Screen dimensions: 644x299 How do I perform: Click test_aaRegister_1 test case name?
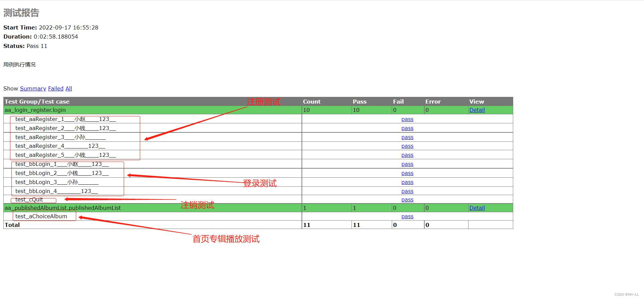(65, 119)
